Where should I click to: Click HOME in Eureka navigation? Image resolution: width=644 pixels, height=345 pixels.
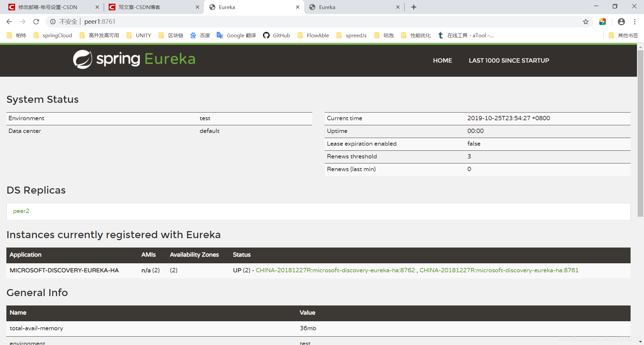pos(442,61)
